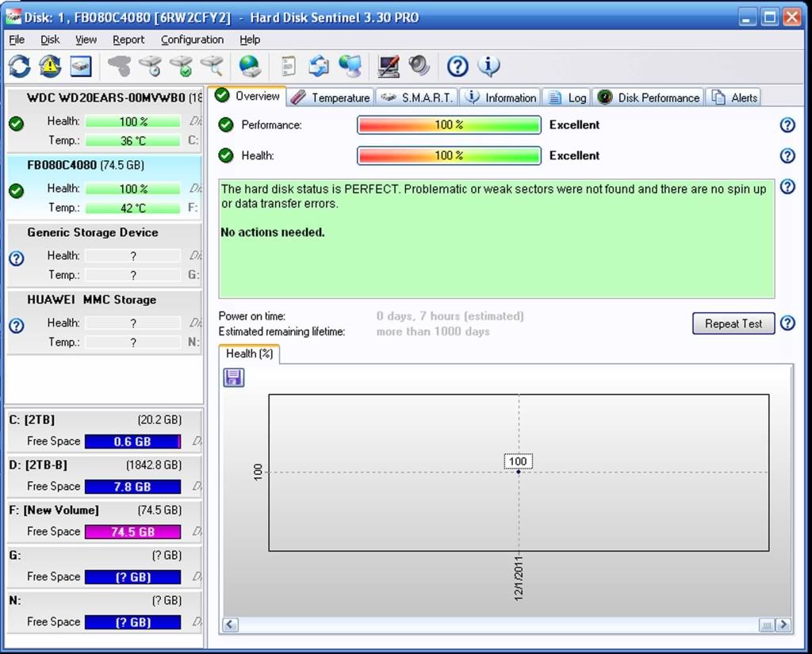
Task: Open the Report menu
Action: [128, 40]
